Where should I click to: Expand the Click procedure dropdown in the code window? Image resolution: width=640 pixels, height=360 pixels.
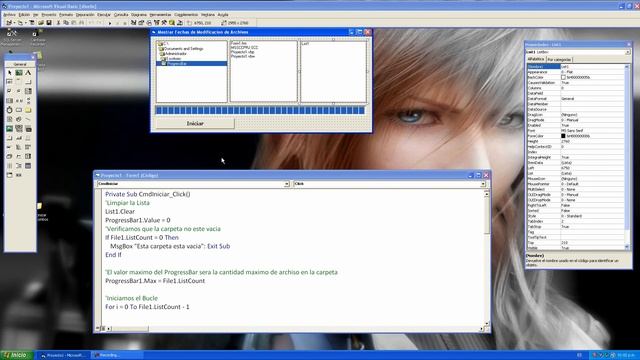point(483,184)
